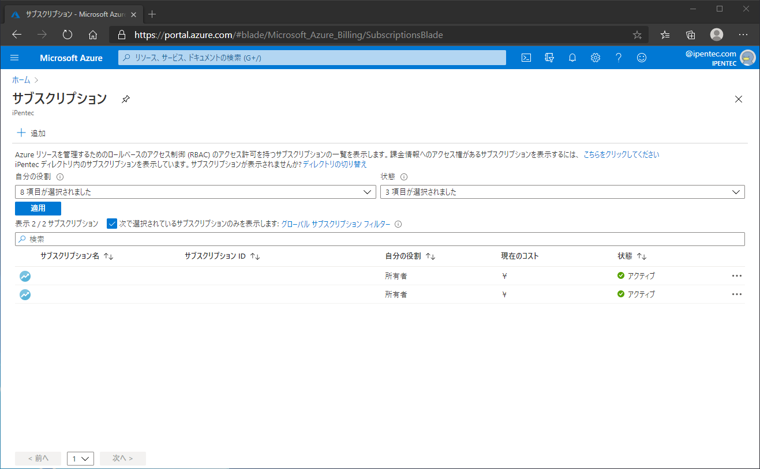This screenshot has height=469, width=760.
Task: Expand the 状態 dropdown
Action: (x=562, y=192)
